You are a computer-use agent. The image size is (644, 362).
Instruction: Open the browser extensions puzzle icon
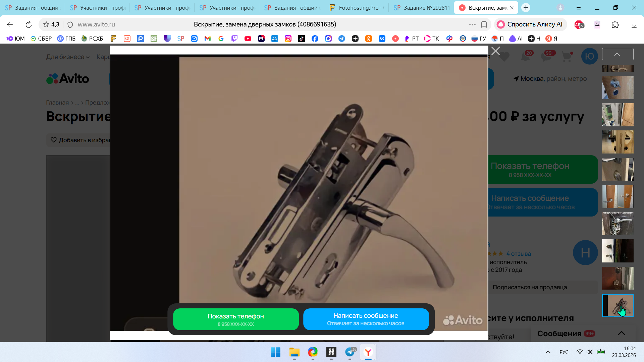pyautogui.click(x=615, y=24)
